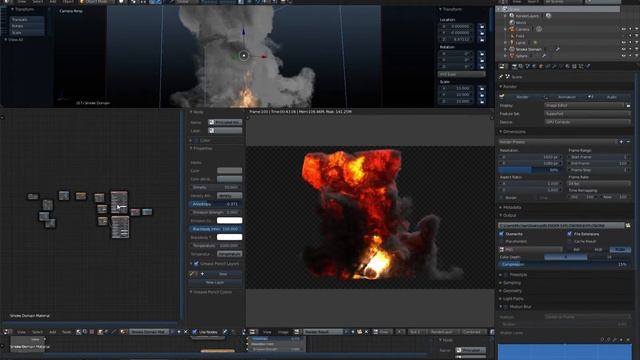Open the Add menu in node editor
Screen dimensions: 640x360
pos(53,332)
